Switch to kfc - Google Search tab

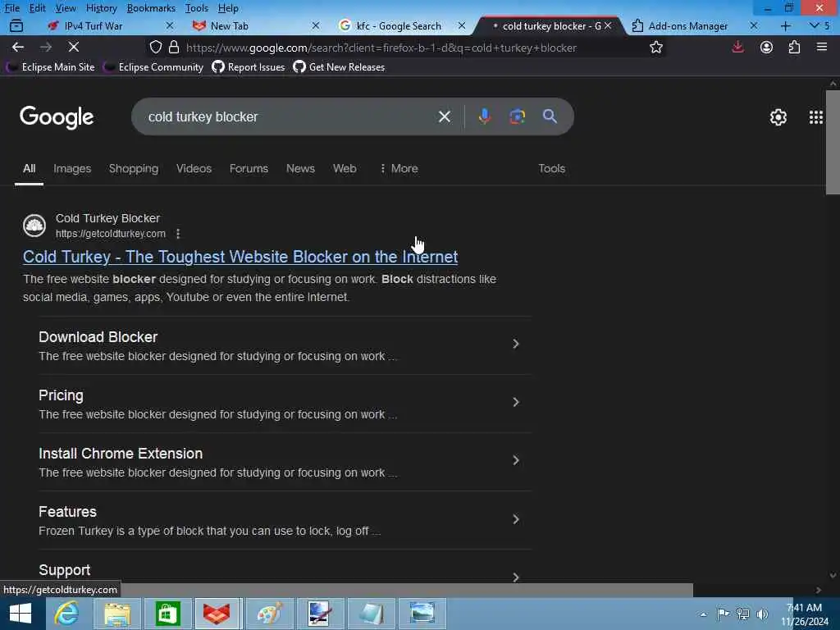point(399,25)
